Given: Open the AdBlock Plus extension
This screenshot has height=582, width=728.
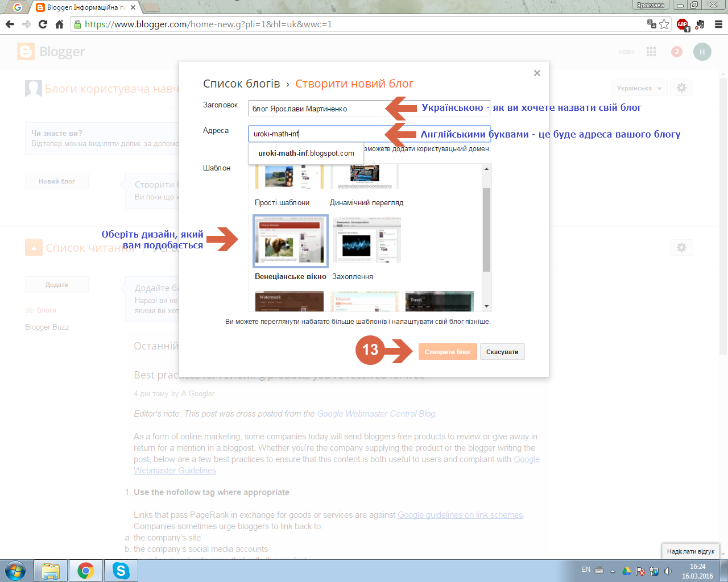Looking at the screenshot, I should click(682, 24).
